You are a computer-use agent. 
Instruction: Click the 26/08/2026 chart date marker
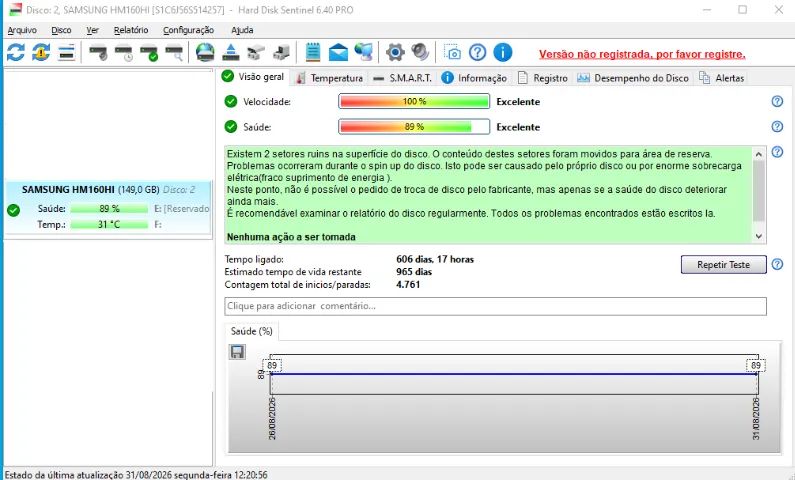coord(272,419)
